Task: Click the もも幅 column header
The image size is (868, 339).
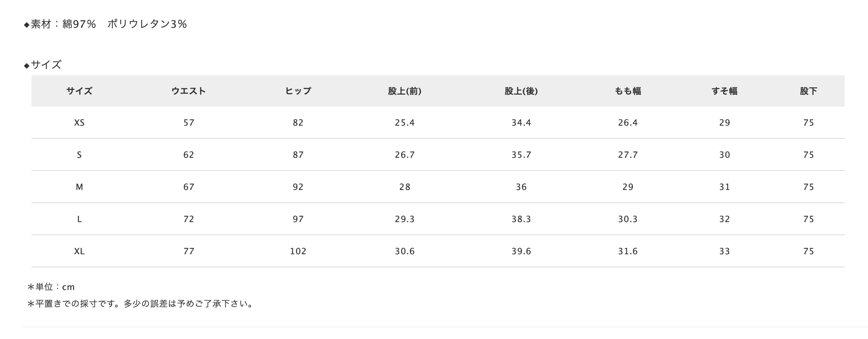Action: pyautogui.click(x=628, y=91)
